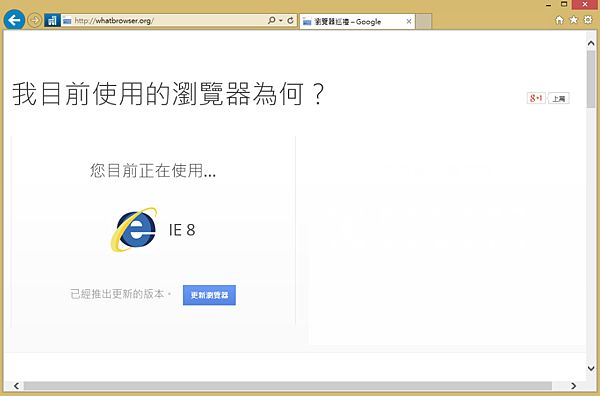Maximize the browser window
The height and width of the screenshot is (396, 600).
[564, 4]
